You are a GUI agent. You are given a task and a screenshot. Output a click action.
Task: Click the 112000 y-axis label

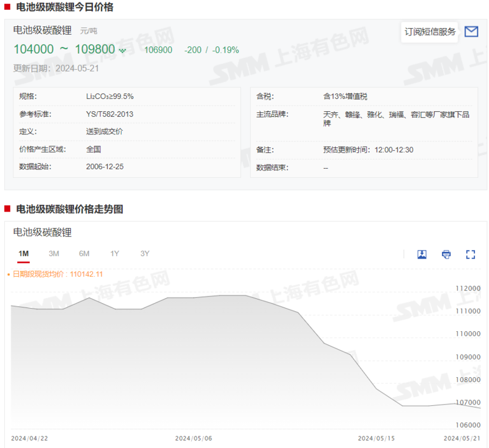coord(468,288)
